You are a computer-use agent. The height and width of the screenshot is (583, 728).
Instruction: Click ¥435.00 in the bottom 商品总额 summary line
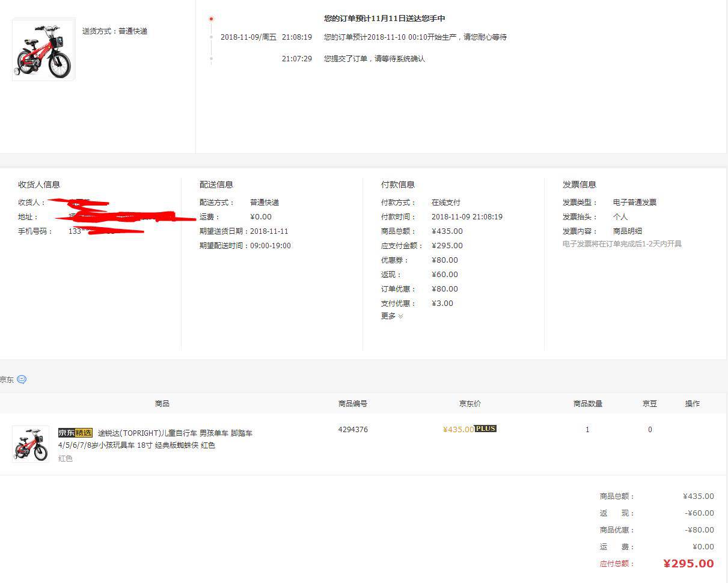click(x=699, y=496)
